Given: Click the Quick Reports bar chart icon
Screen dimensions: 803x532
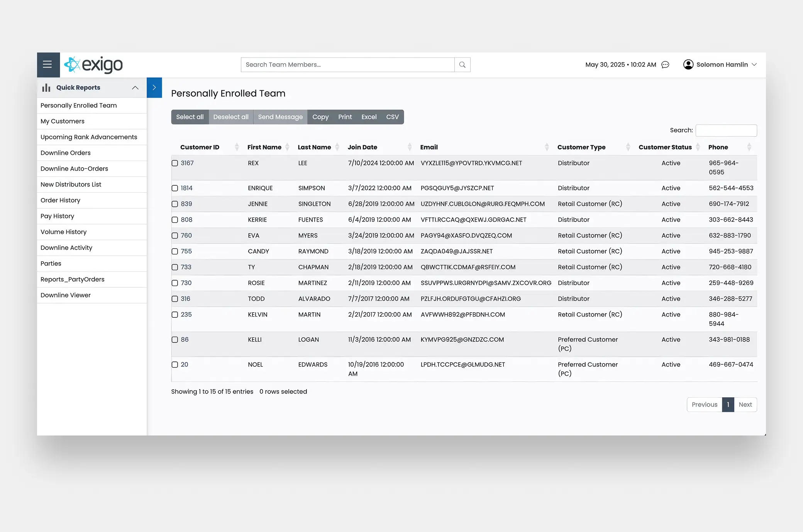Looking at the screenshot, I should 46,88.
